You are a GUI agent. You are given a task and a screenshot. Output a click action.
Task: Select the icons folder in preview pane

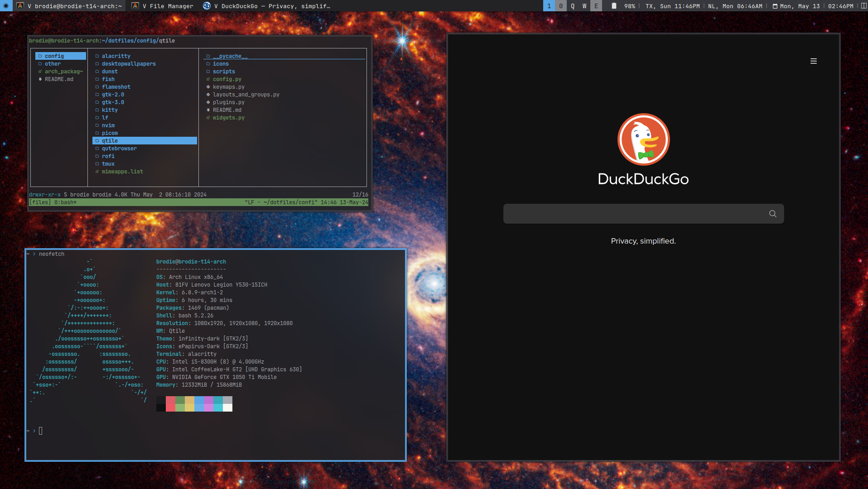coord(221,64)
